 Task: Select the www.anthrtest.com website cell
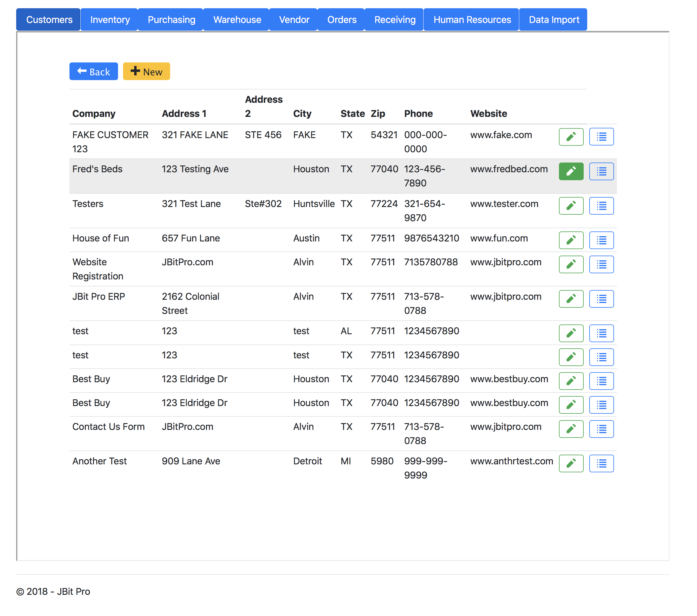[512, 461]
